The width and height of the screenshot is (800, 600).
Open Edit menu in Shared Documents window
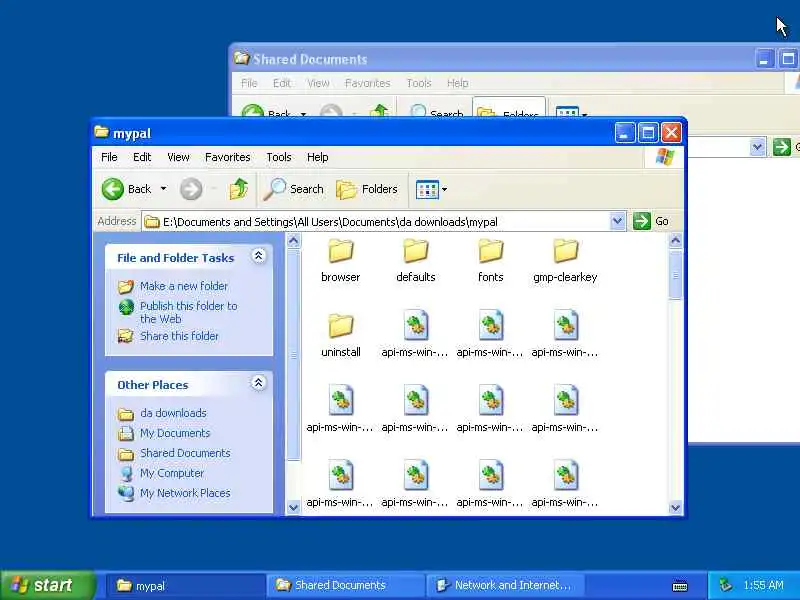point(282,83)
